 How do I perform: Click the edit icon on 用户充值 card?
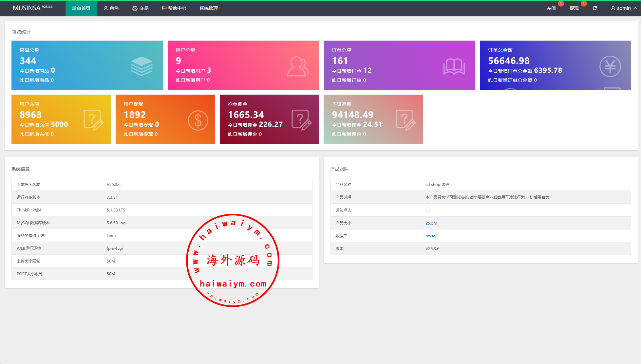(93, 120)
